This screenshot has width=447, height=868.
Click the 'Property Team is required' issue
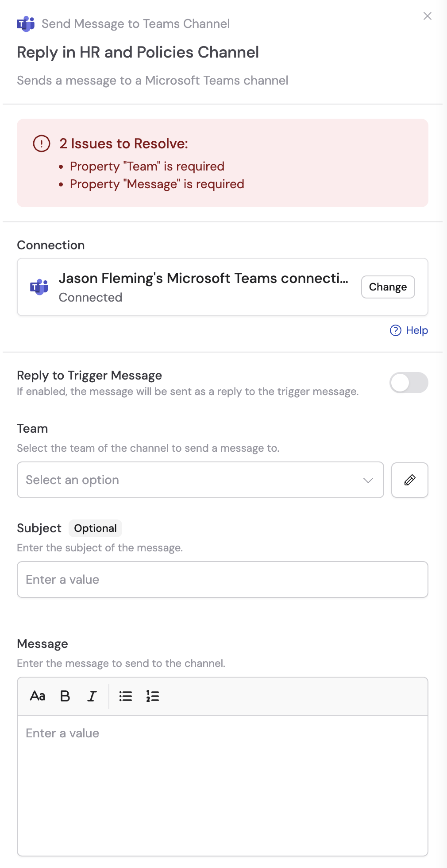[x=146, y=166]
